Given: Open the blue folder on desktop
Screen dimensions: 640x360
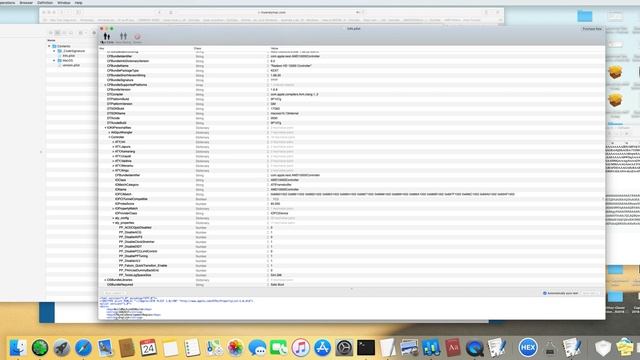Looking at the screenshot, I should [584, 16].
